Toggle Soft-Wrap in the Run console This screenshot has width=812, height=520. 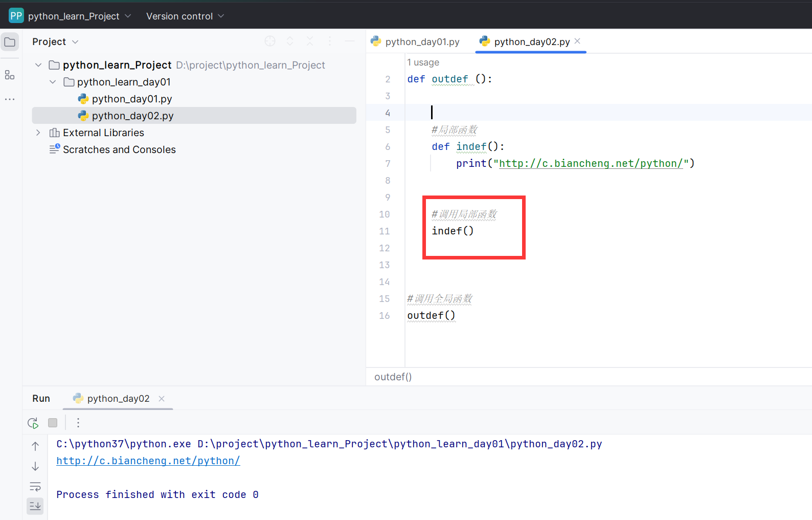coord(35,486)
